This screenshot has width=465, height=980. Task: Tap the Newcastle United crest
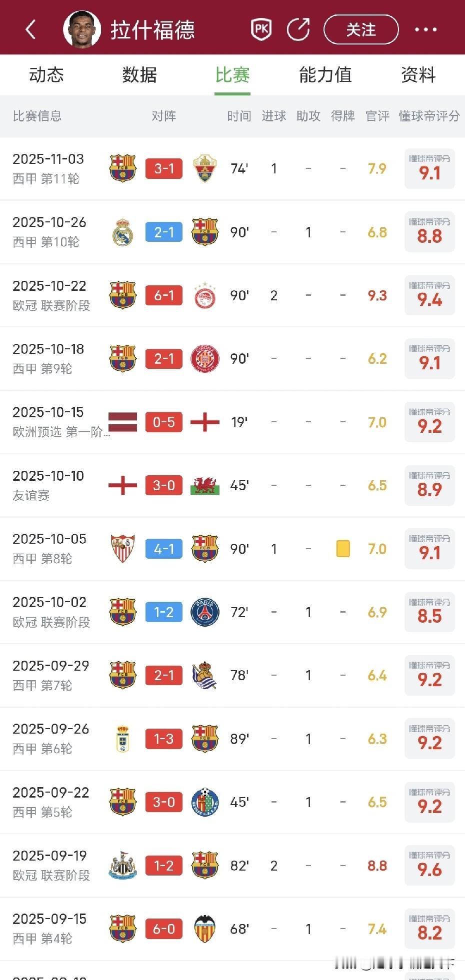(122, 866)
